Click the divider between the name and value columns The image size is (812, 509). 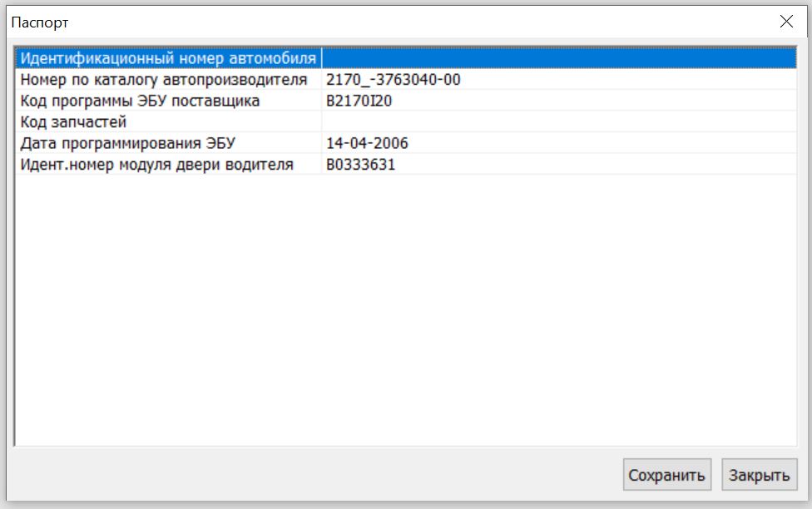click(x=321, y=101)
